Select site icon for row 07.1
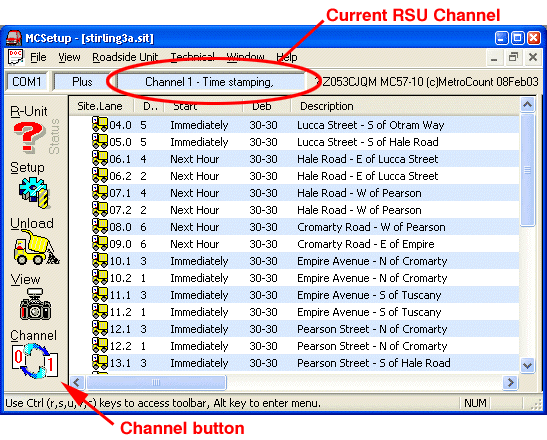Screen dimensions: 547x440 click(x=100, y=192)
